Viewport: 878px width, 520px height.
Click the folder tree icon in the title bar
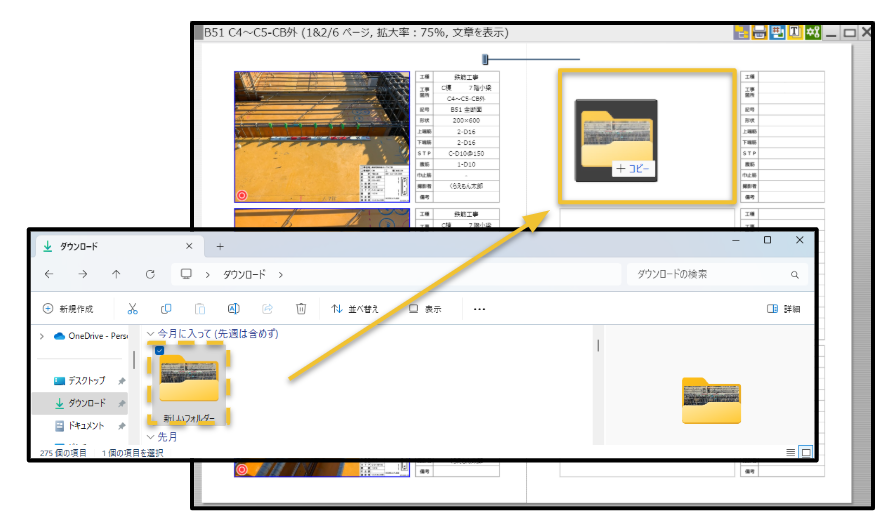click(x=741, y=33)
